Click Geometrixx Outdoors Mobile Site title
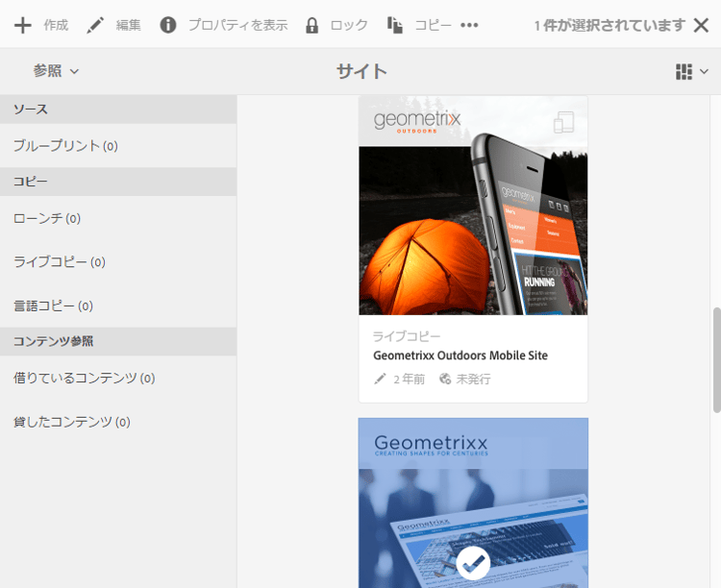 pos(460,355)
